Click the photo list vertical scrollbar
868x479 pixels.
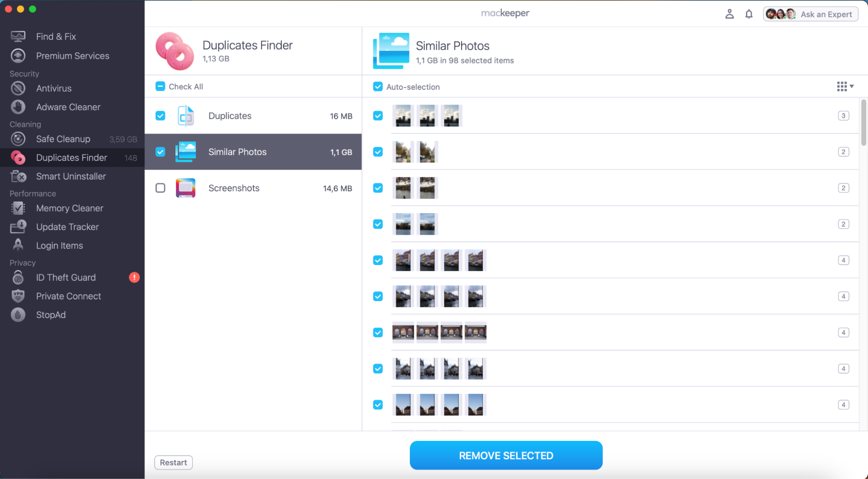click(x=863, y=123)
